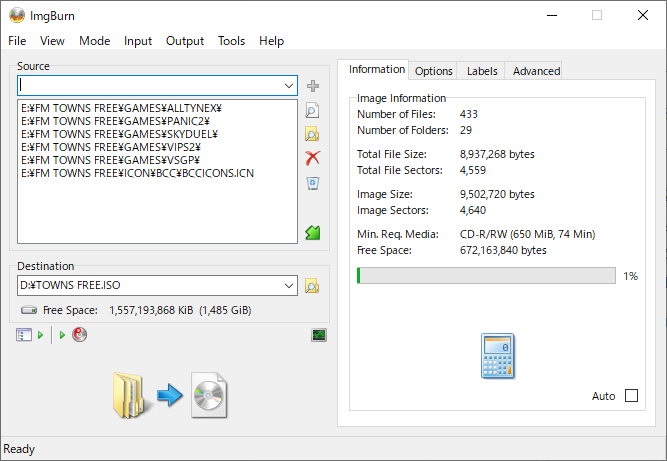Browse for destination file icon
The image size is (667, 461).
point(312,286)
